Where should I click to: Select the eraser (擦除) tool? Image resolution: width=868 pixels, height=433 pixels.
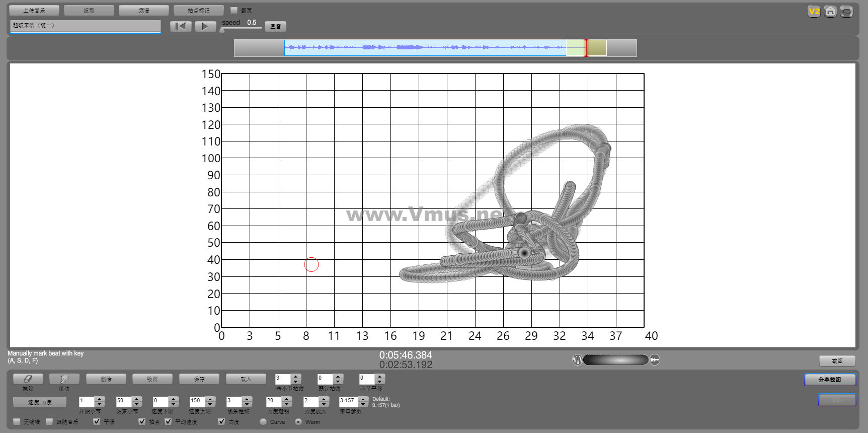coord(28,379)
